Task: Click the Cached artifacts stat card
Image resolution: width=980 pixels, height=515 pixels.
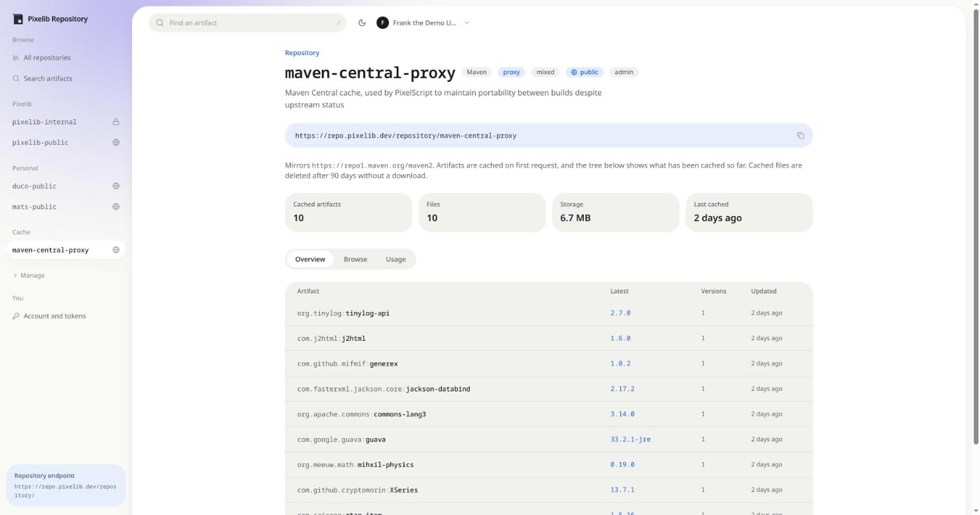Action: 349,213
